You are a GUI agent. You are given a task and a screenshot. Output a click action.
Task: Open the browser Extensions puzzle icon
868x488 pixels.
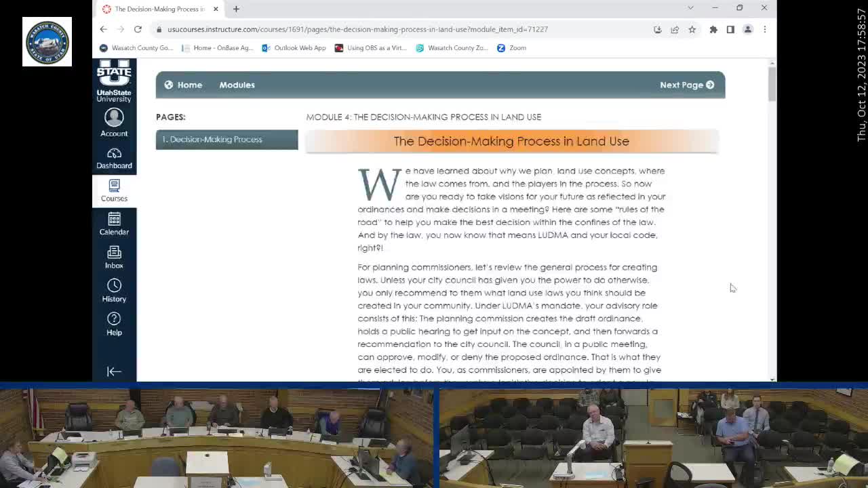pyautogui.click(x=713, y=29)
